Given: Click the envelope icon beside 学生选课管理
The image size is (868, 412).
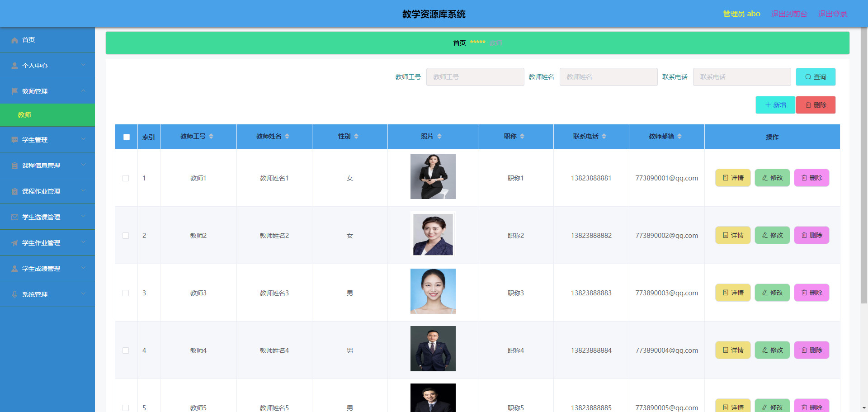Looking at the screenshot, I should pos(14,218).
